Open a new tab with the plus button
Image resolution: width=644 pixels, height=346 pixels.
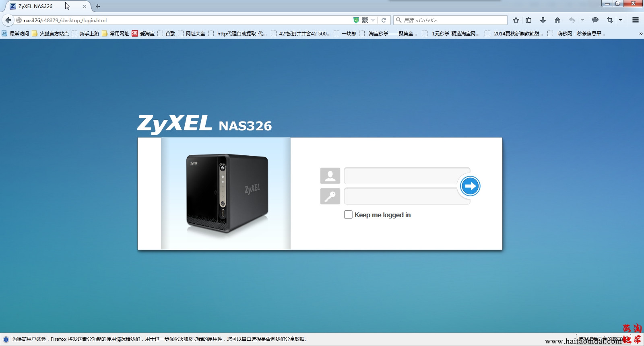point(97,6)
